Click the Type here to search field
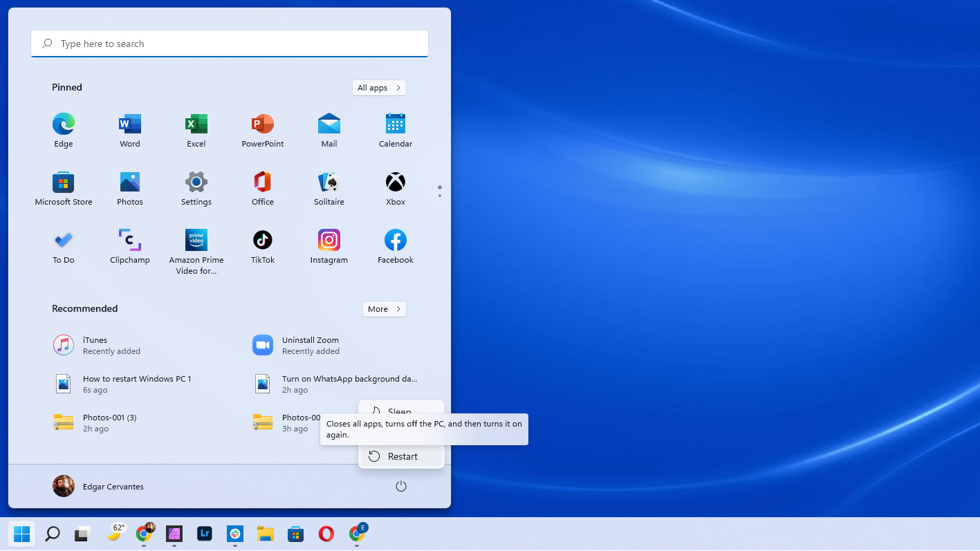Viewport: 980px width, 551px height. coord(230,44)
